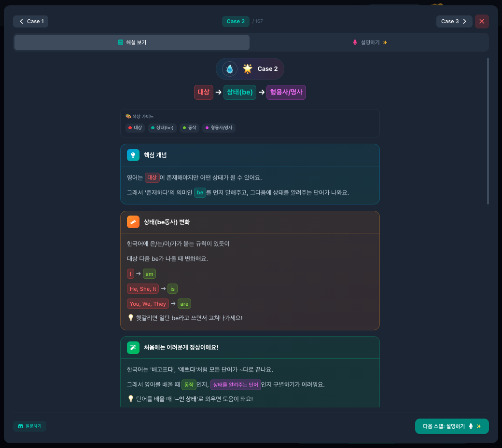Open 질문하기 Discord question button
The image size is (502, 448).
coord(30,426)
